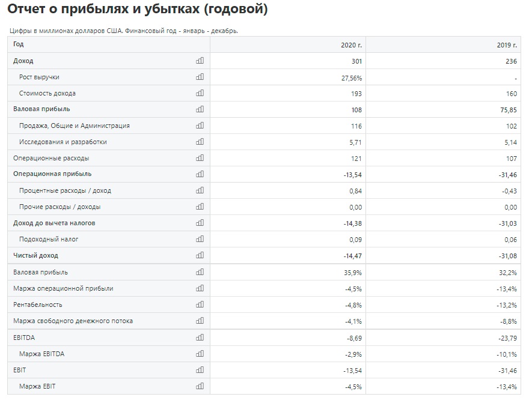
Task: Open chart icon for Маржа операционной прибыли
Action: point(200,288)
